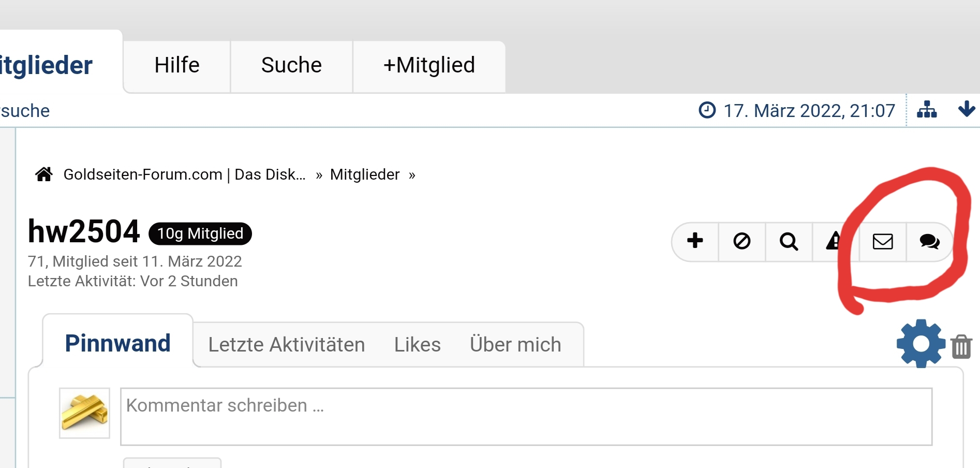The image size is (980, 468).
Task: Select the Pinnwand tab
Action: [118, 343]
